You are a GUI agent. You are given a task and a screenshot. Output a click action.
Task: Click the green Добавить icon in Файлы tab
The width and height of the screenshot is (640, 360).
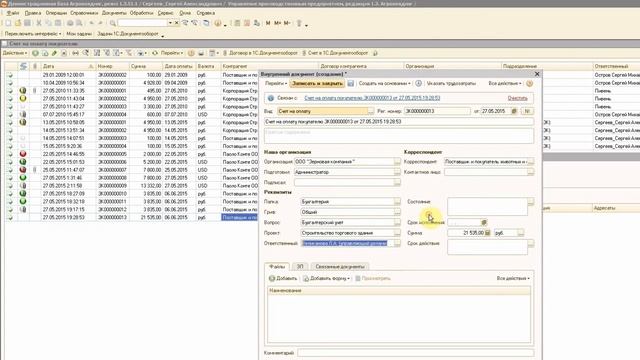click(272, 278)
